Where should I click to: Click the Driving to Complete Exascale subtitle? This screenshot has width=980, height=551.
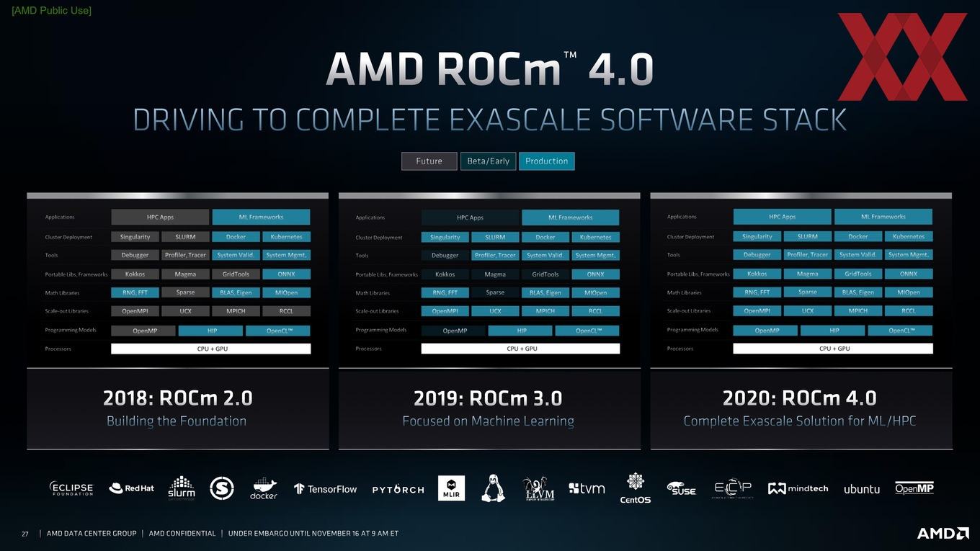pos(490,120)
